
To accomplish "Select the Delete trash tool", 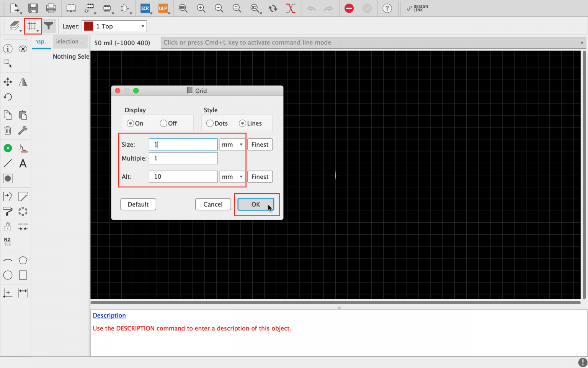I will (x=8, y=130).
